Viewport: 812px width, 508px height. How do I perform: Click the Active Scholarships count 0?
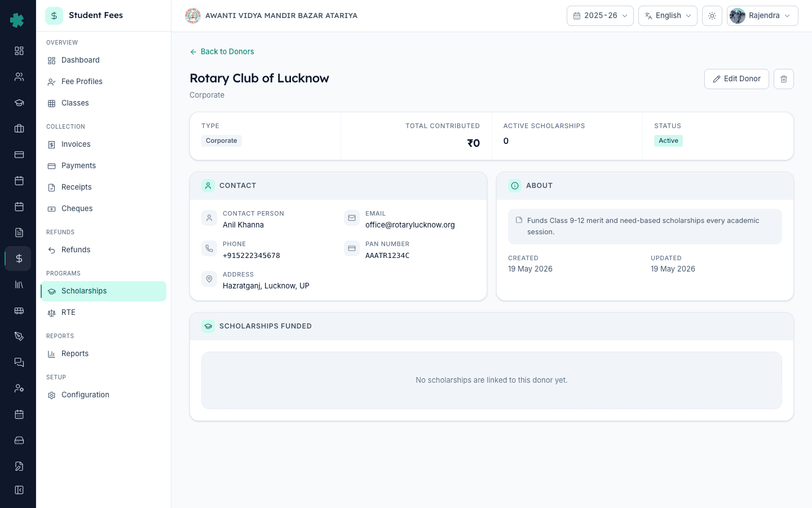(x=506, y=141)
